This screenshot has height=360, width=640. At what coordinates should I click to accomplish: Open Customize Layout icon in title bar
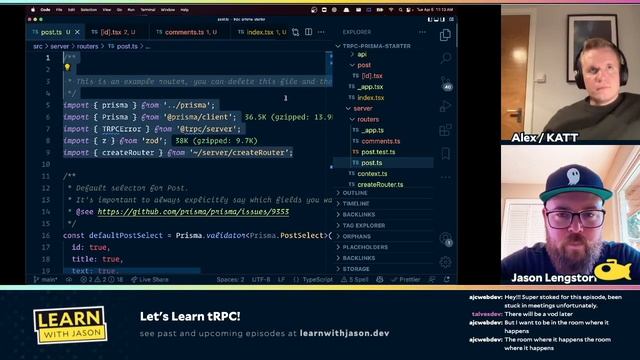[451, 19]
